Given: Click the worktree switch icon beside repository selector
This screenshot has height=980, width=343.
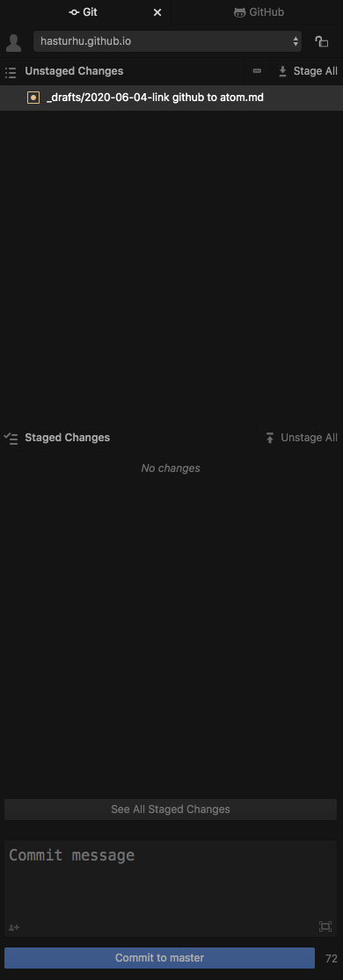Looking at the screenshot, I should [x=322, y=42].
